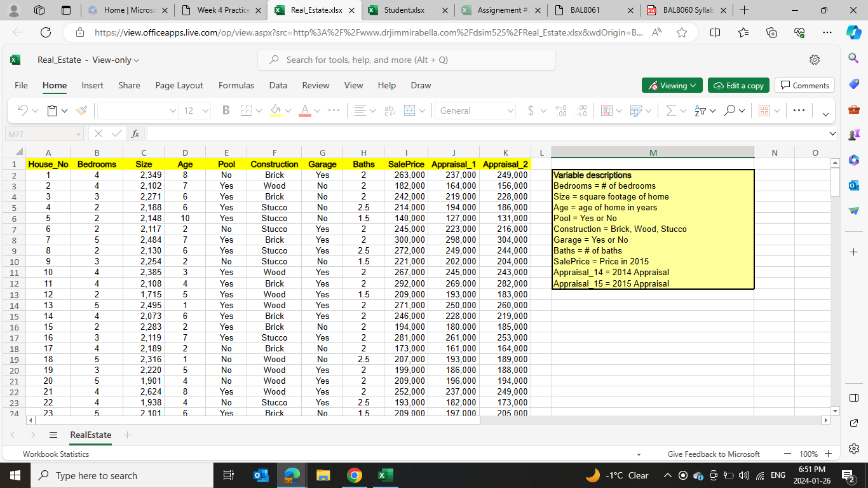
Task: Click the AutoSum icon
Action: click(x=672, y=110)
